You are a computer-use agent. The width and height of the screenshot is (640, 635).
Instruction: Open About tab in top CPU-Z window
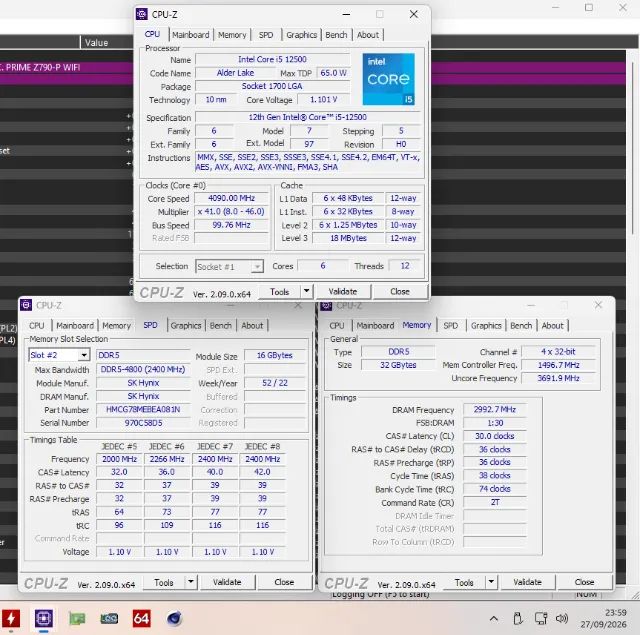click(368, 35)
